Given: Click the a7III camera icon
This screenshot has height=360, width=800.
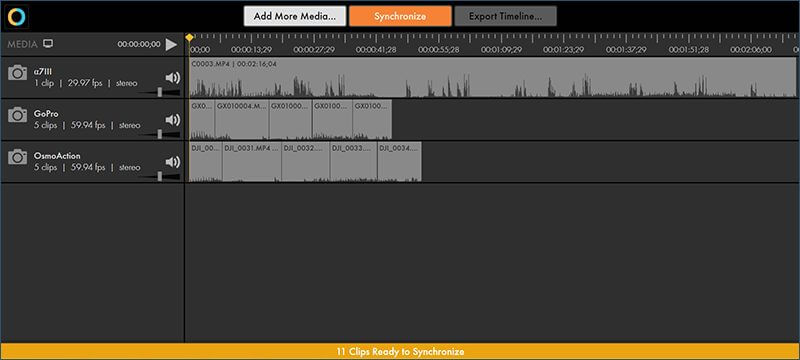Looking at the screenshot, I should [x=17, y=73].
